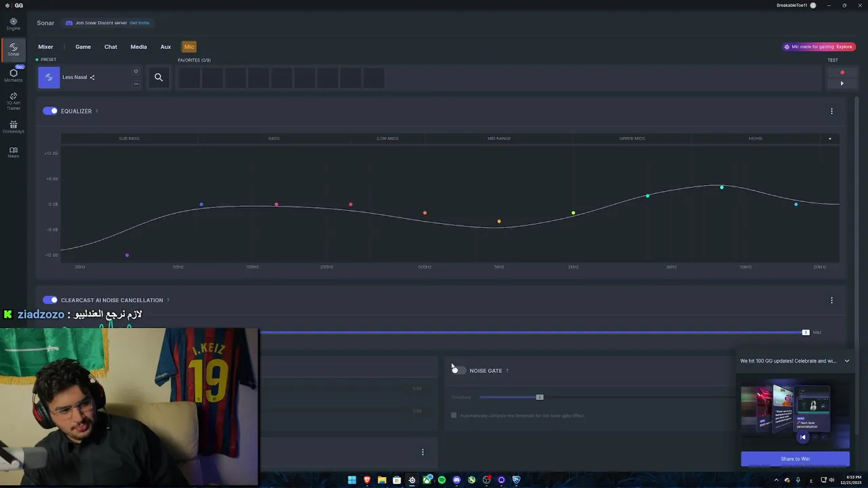Viewport: 868px width, 488px height.
Task: Play back the mic test recording
Action: tap(842, 83)
